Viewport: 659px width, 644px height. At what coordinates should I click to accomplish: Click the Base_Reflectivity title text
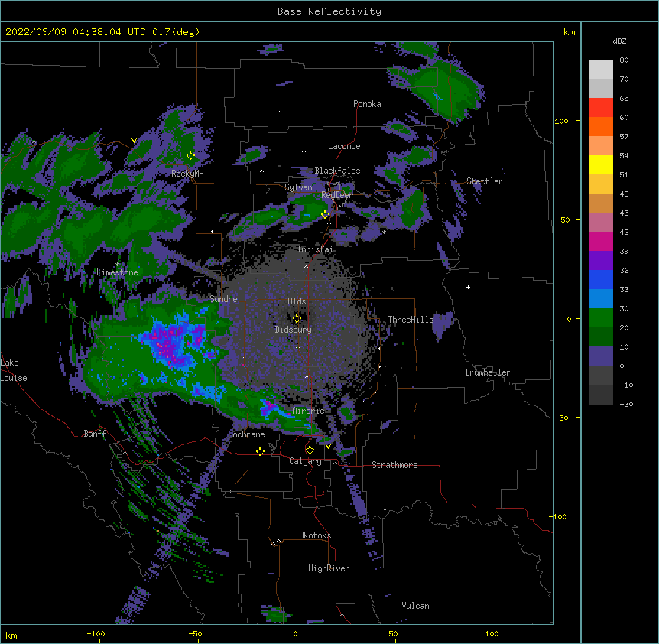[329, 11]
